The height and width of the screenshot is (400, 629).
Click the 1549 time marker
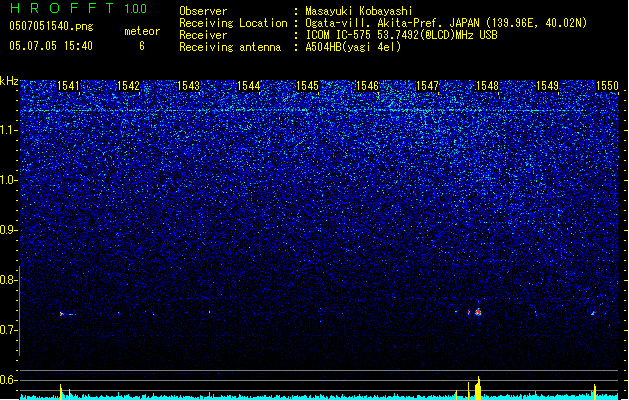[548, 86]
